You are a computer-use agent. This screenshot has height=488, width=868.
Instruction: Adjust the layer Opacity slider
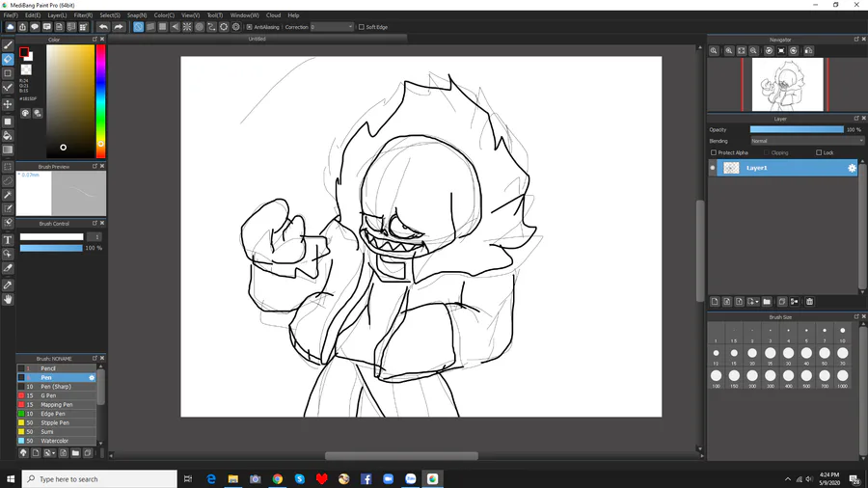pos(797,129)
